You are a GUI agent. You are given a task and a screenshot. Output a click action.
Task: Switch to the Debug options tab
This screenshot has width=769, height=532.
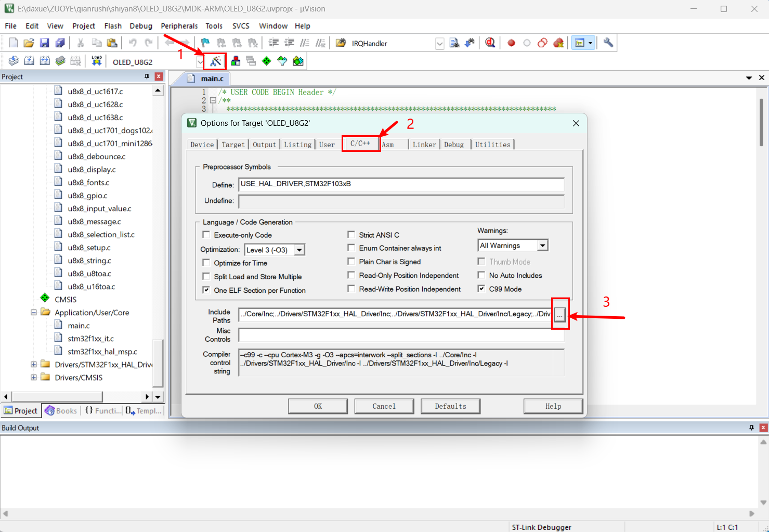coord(454,145)
